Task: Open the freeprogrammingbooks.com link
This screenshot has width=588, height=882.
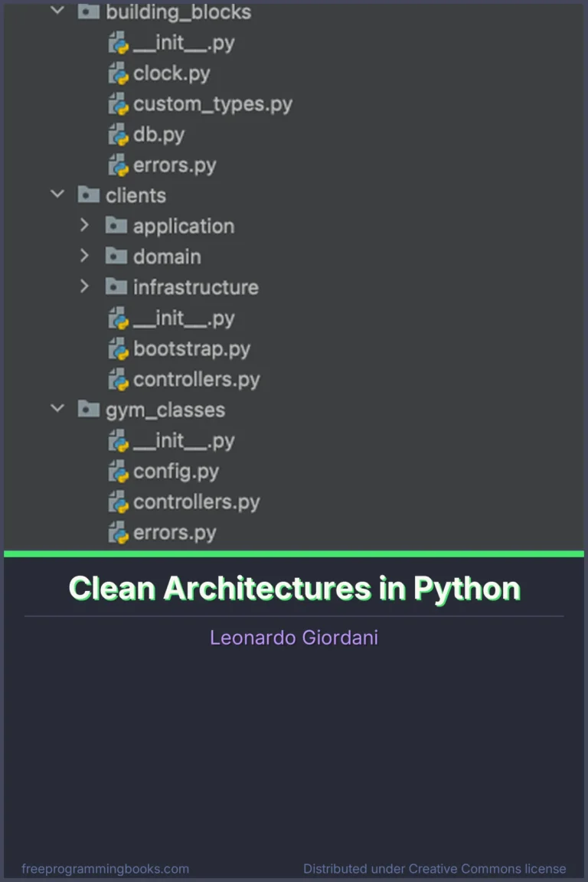Action: coord(105,868)
